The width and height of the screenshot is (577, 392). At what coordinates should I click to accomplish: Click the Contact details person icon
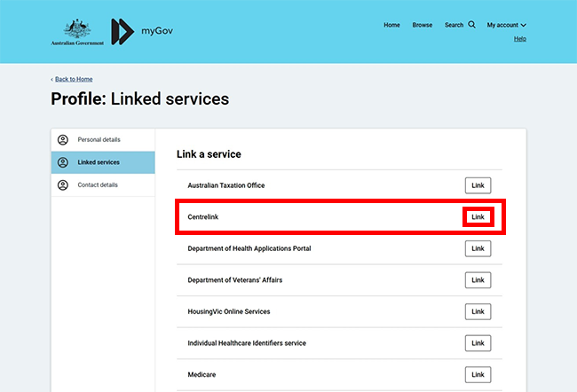[62, 185]
